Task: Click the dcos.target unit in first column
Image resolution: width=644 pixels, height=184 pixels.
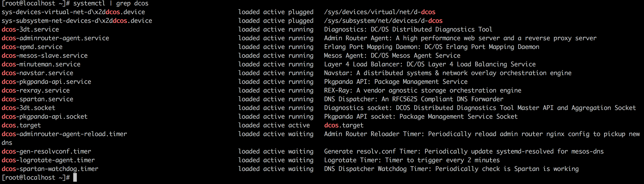Action: click(21, 125)
